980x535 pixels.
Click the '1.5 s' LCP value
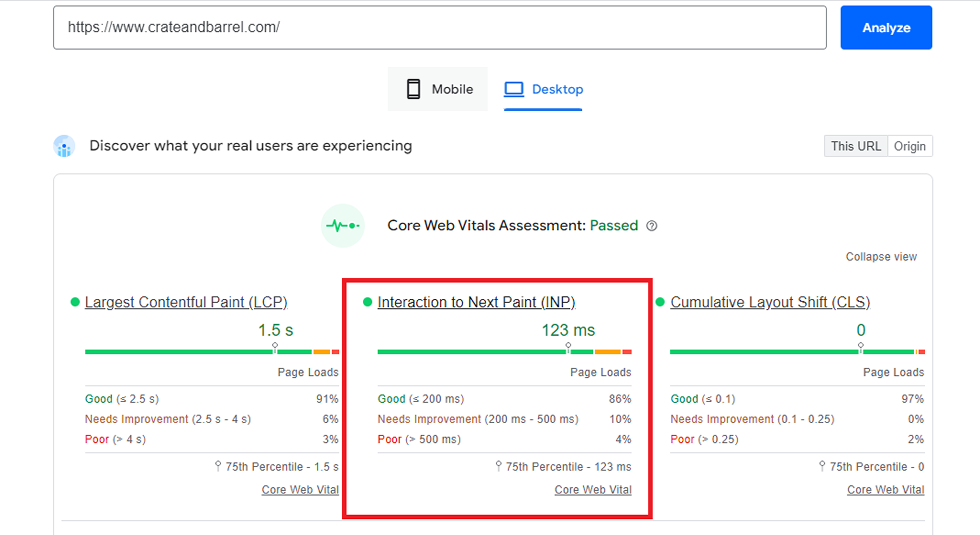coord(276,330)
